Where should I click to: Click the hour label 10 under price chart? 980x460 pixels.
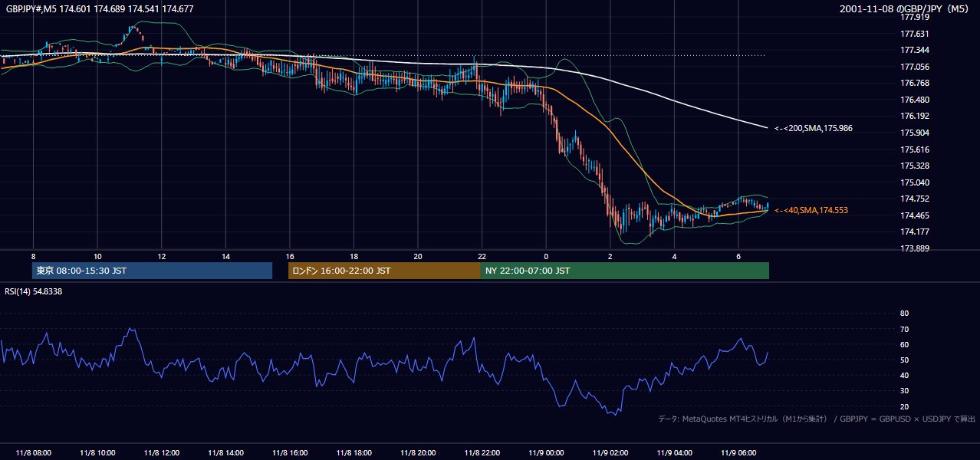[x=97, y=256]
